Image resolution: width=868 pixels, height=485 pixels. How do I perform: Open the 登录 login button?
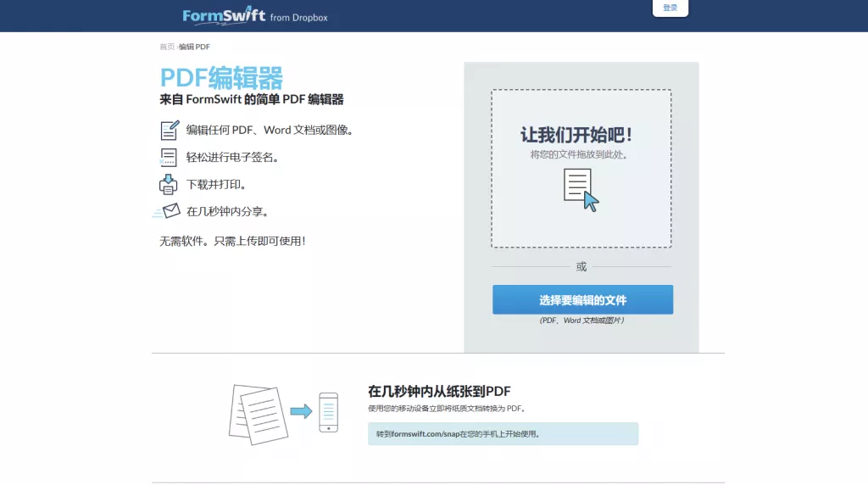click(670, 8)
